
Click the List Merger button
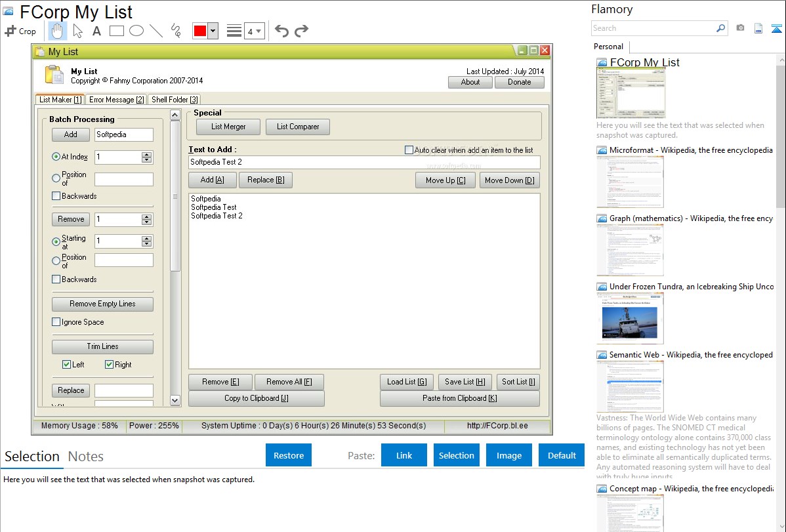click(x=228, y=127)
